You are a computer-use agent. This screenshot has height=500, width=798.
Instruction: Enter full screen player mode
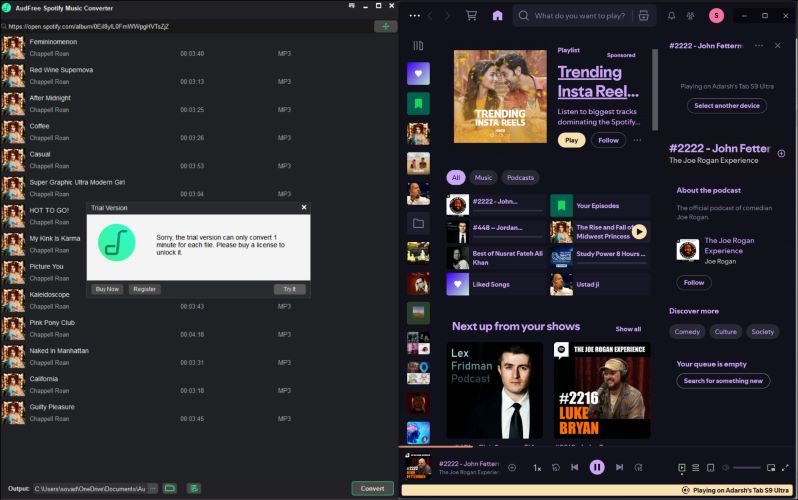[785, 467]
